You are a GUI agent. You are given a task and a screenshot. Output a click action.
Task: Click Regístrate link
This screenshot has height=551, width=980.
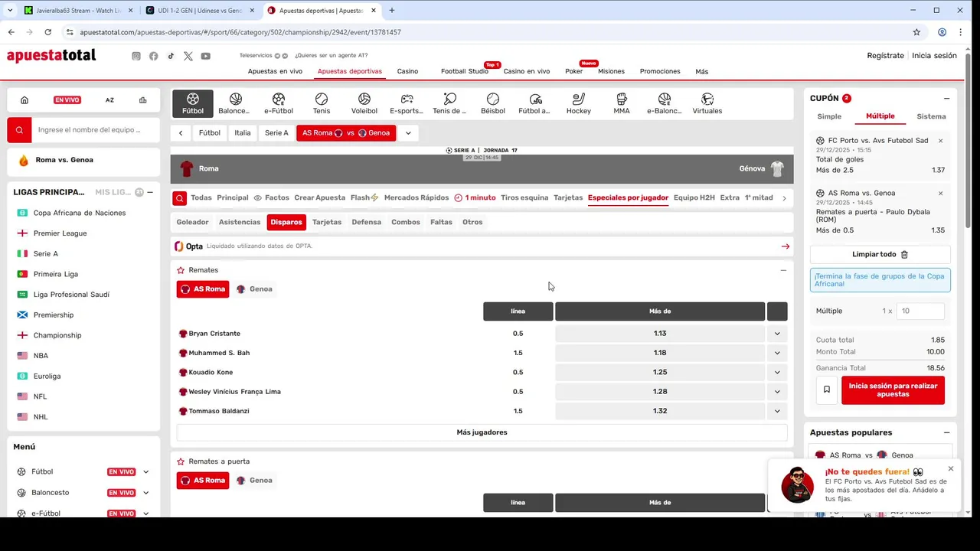pyautogui.click(x=885, y=56)
